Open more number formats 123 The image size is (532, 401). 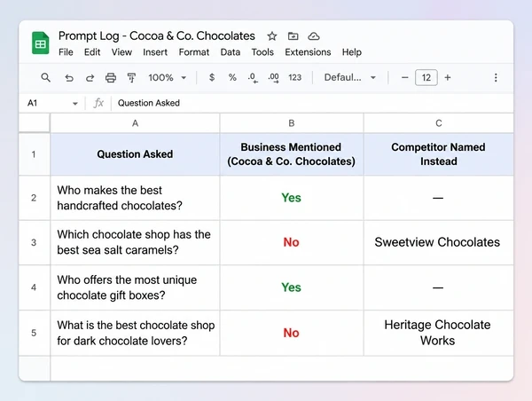pyautogui.click(x=295, y=78)
